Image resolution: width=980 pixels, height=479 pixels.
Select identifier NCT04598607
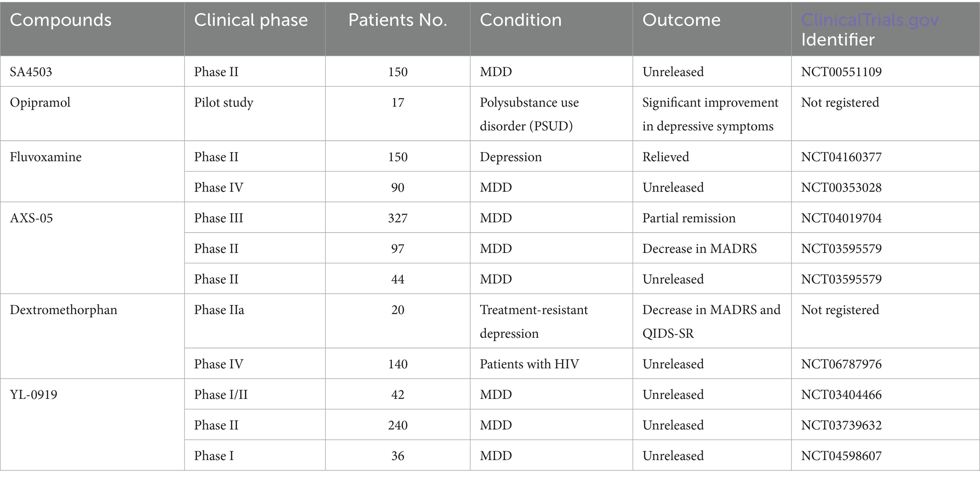(841, 456)
